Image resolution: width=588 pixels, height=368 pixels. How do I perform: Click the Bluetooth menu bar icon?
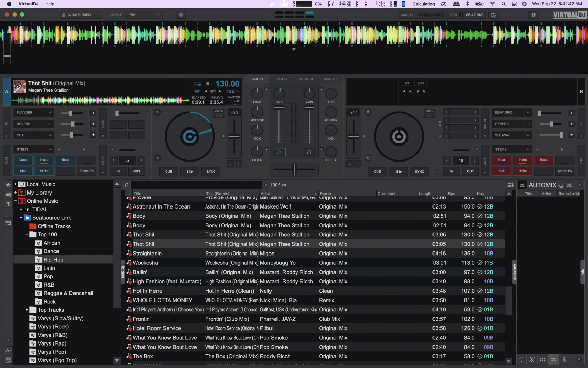(467, 4)
